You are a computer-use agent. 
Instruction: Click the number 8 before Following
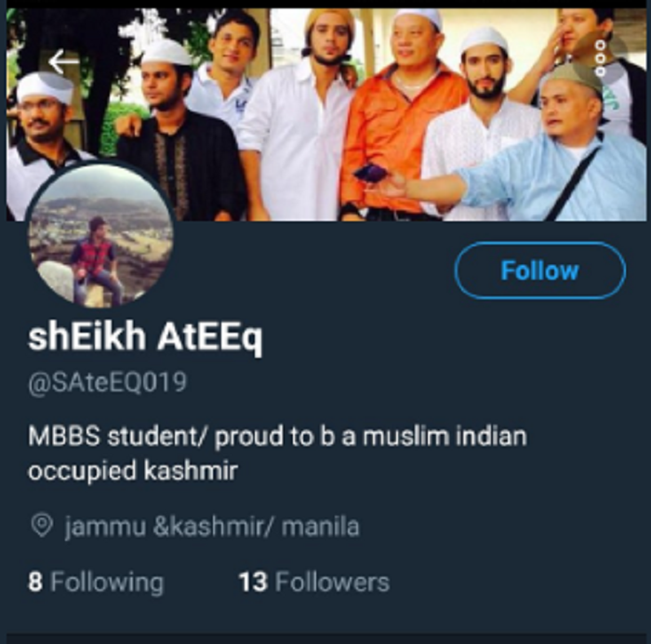click(x=35, y=582)
